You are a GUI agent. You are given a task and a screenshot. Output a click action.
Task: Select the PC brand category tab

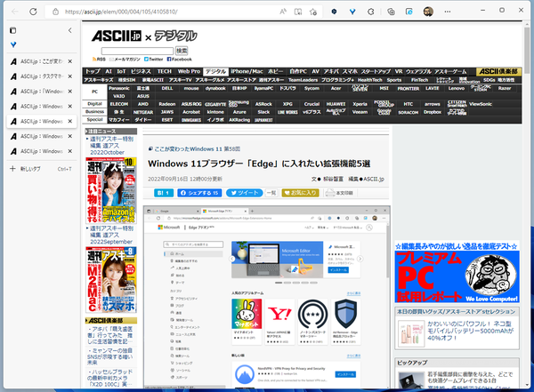[x=94, y=92]
